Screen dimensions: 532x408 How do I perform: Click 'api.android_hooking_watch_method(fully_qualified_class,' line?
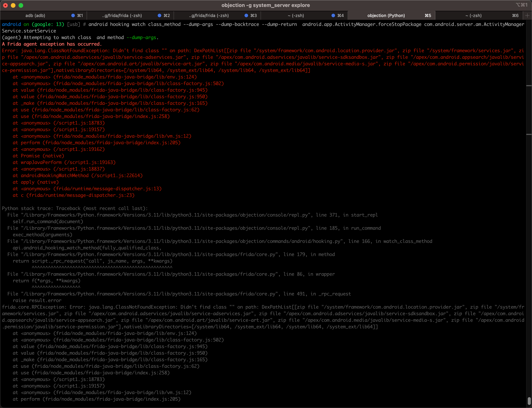click(x=87, y=248)
